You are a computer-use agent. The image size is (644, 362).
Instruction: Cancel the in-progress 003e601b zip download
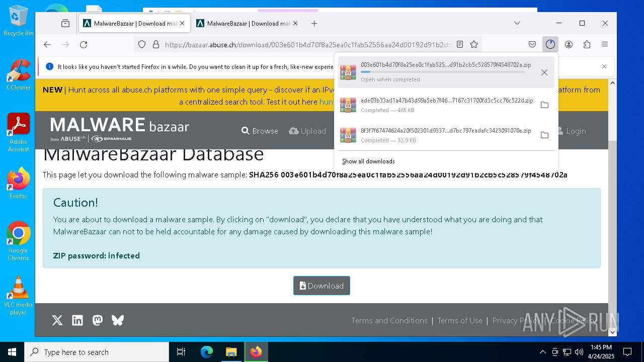tap(544, 72)
